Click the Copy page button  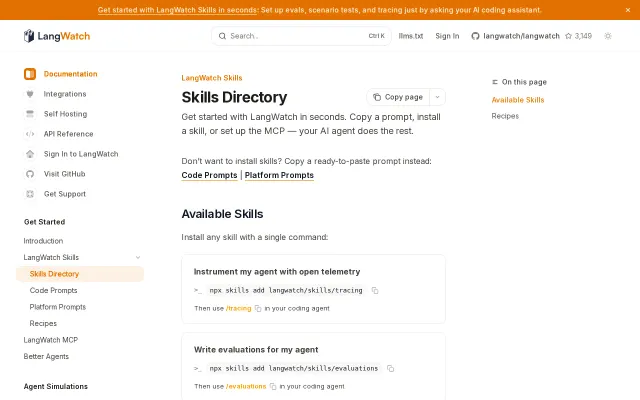tap(398, 97)
